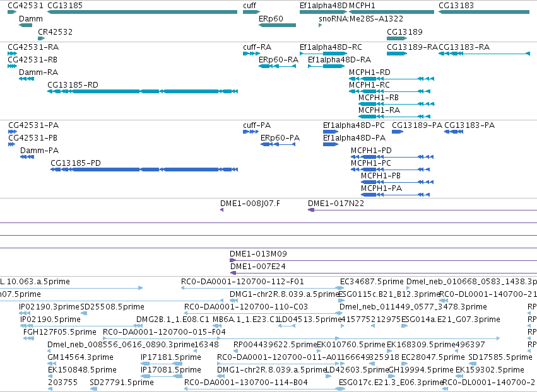The height and width of the screenshot is (392, 537).
Task: Select the CG13183-PA protein label
Action: [469, 125]
